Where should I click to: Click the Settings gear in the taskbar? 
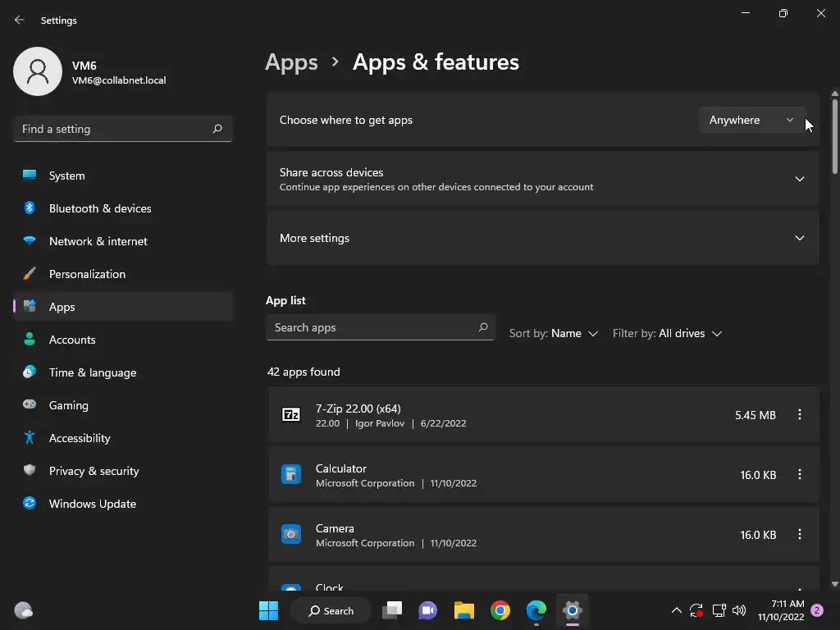coord(572,610)
